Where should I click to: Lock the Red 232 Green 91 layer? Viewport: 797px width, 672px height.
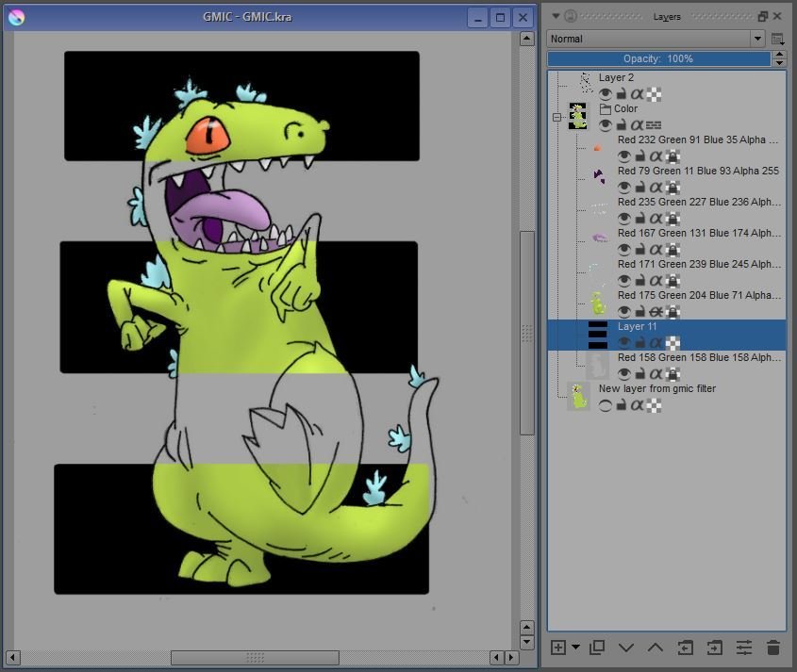click(640, 156)
